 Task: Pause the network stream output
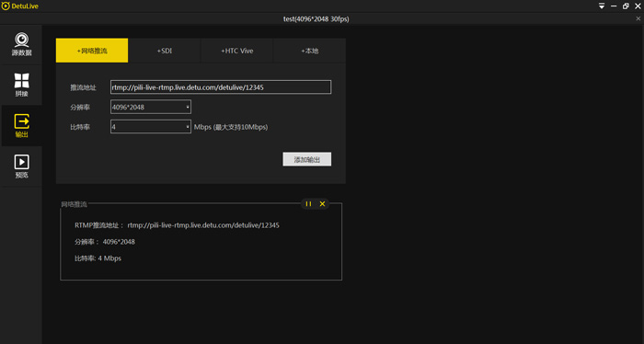(x=308, y=203)
